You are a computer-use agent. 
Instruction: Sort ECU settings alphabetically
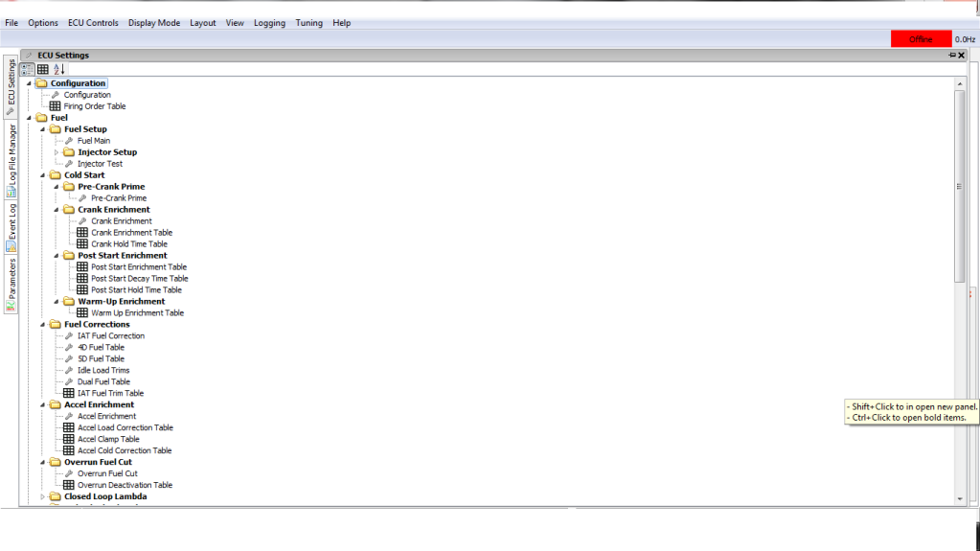point(58,69)
